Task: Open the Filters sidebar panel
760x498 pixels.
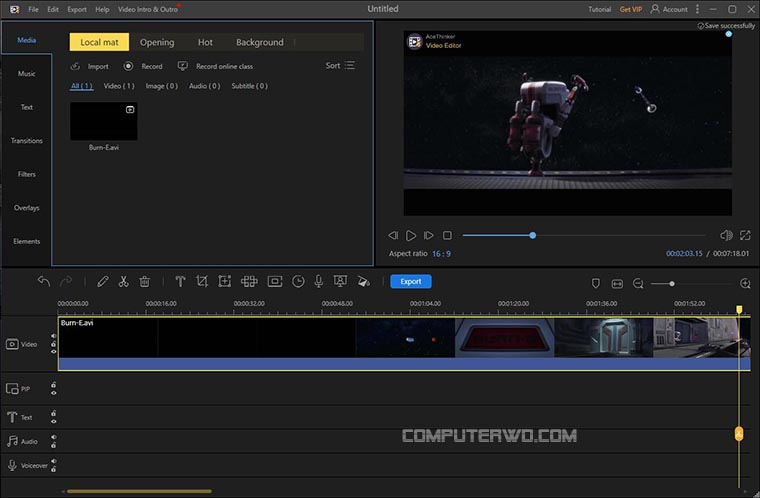Action: pos(27,174)
